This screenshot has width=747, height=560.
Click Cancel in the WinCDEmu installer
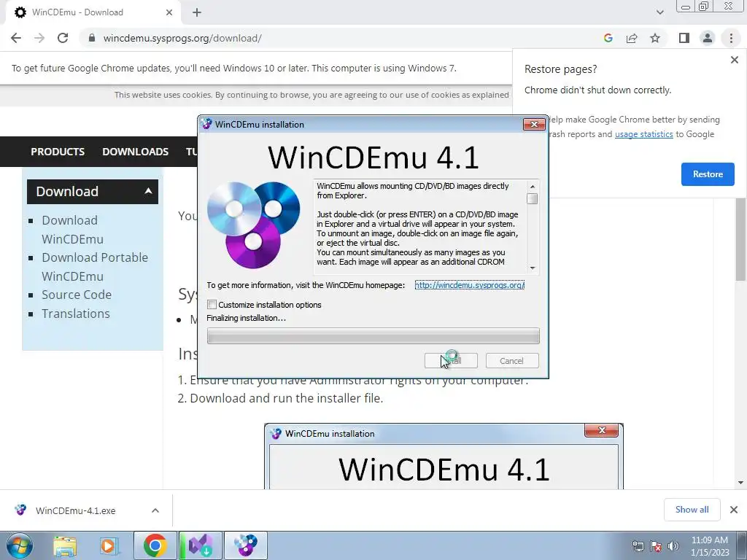tap(512, 361)
